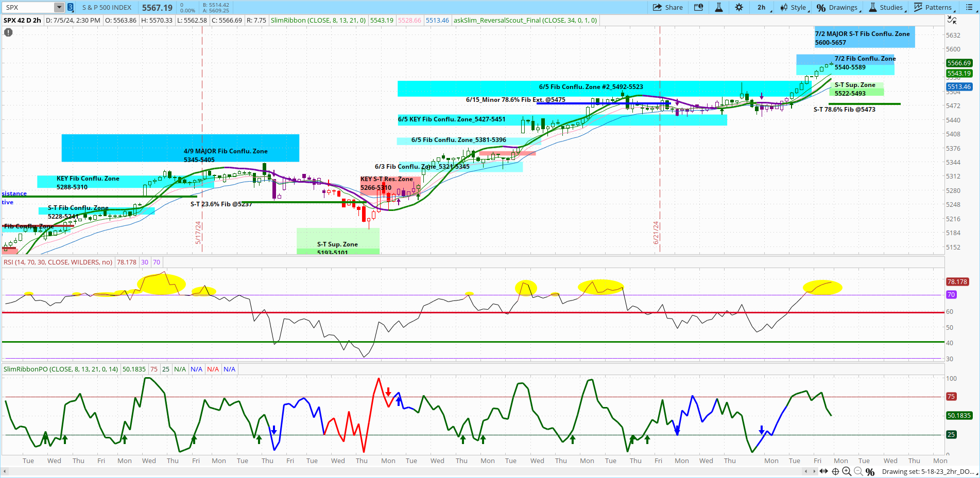Click the double-arrow fit icon in the status bar
The width and height of the screenshot is (980, 478).
click(x=824, y=471)
